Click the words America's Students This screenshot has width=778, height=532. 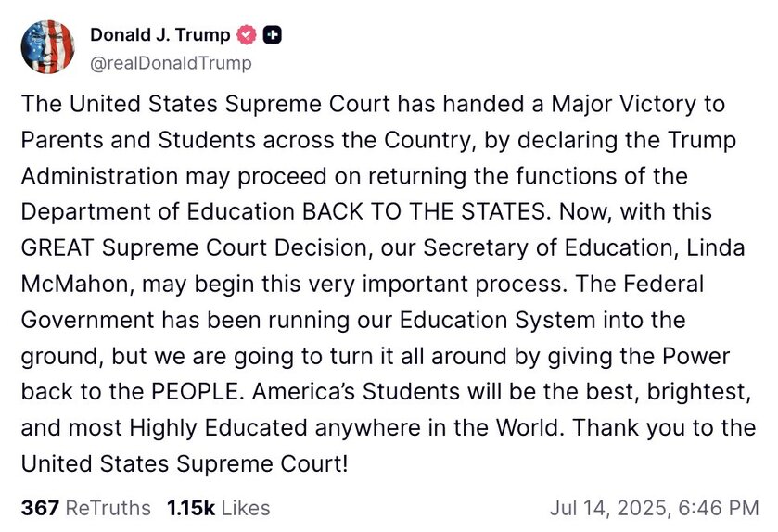(356, 392)
